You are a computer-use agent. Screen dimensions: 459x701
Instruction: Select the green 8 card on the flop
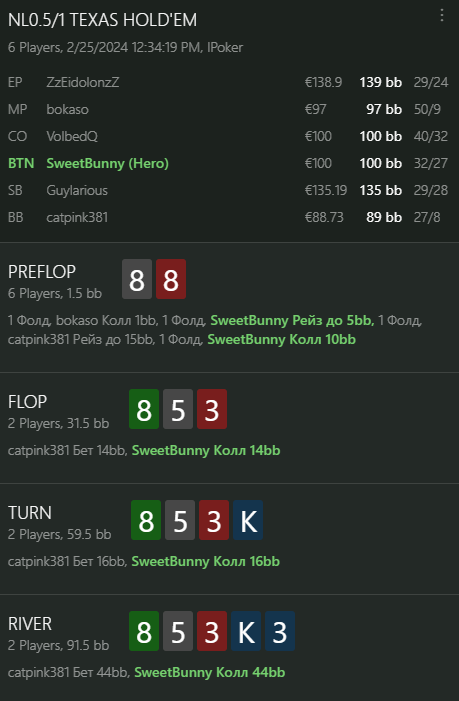144,409
